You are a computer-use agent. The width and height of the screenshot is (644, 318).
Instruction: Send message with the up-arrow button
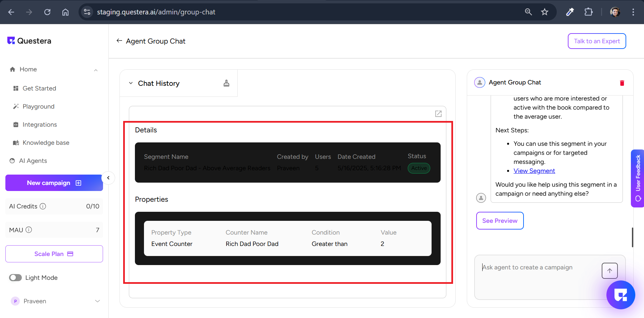(x=609, y=271)
